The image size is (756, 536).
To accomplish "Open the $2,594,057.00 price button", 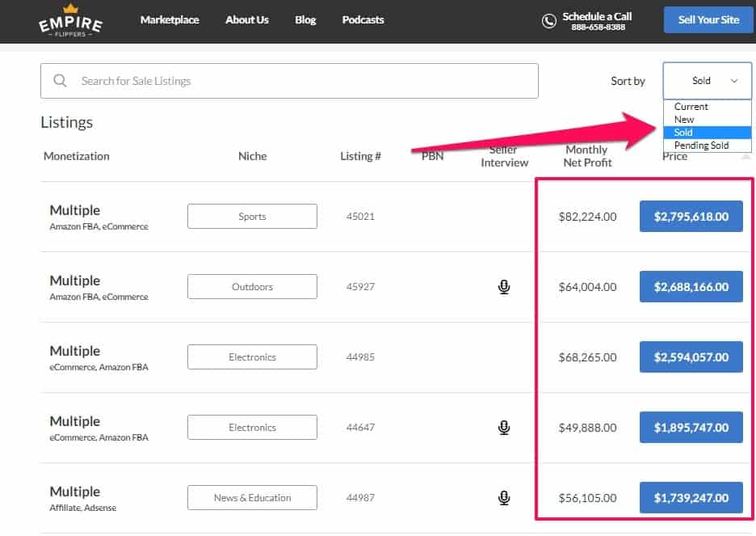I will tap(691, 357).
